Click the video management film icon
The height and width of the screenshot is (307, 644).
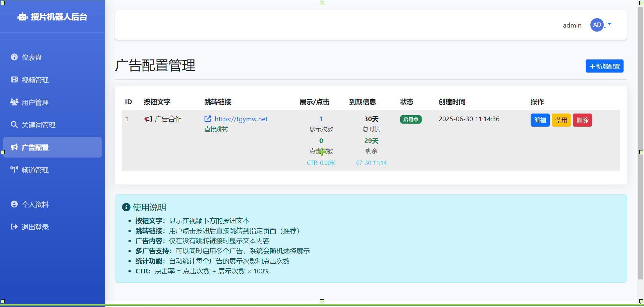tap(14, 80)
